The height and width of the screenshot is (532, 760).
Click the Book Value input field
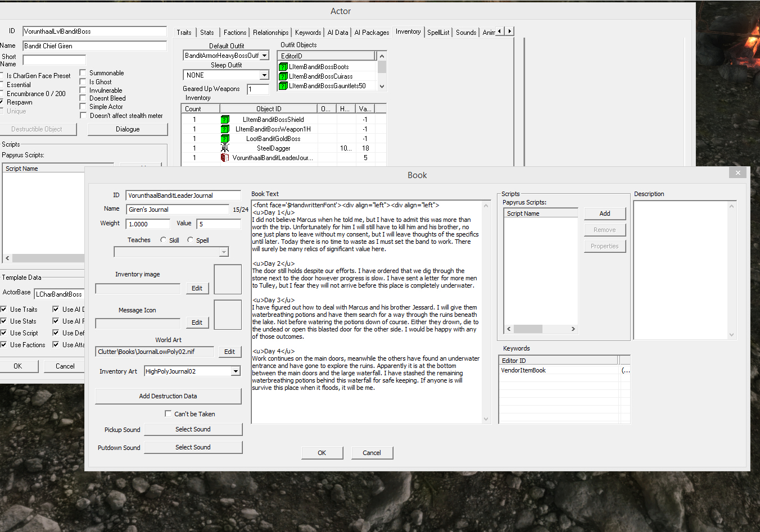pos(219,224)
